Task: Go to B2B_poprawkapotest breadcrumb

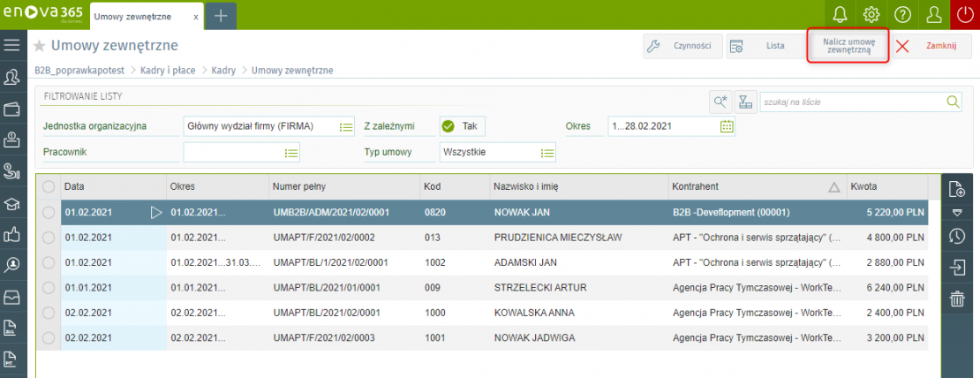Action: click(x=80, y=71)
